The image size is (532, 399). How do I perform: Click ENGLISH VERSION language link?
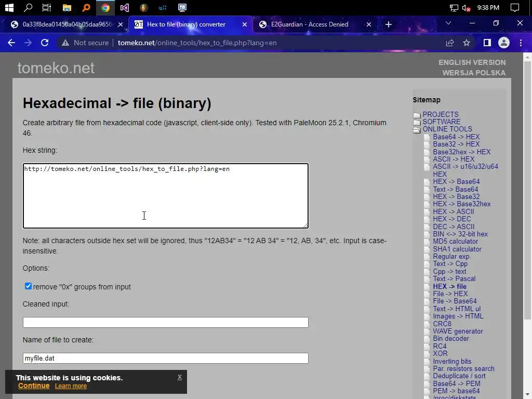[472, 62]
